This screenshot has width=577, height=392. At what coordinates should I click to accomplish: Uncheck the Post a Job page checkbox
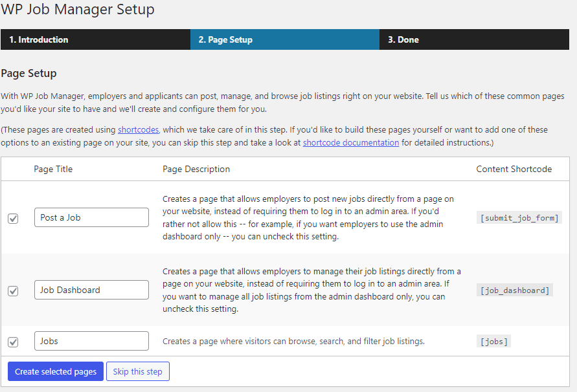pyautogui.click(x=13, y=219)
